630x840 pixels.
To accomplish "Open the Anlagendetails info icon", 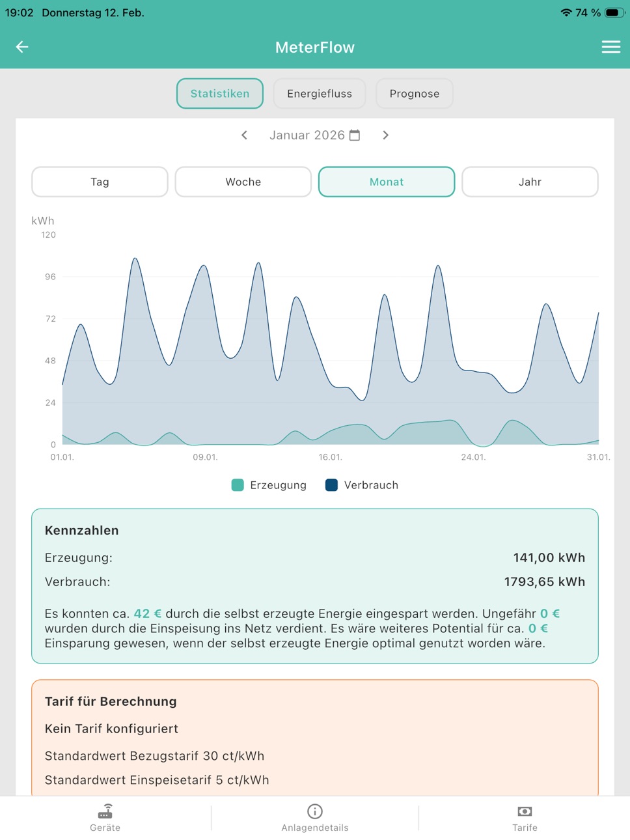I will [x=315, y=811].
